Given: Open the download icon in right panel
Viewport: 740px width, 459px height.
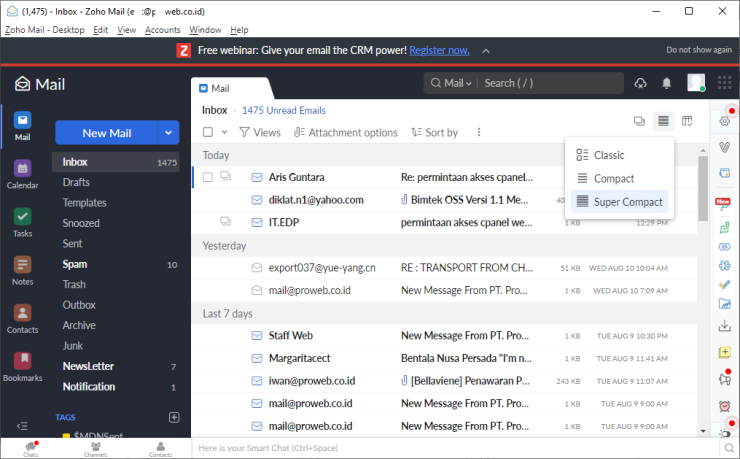Looking at the screenshot, I should tap(724, 325).
